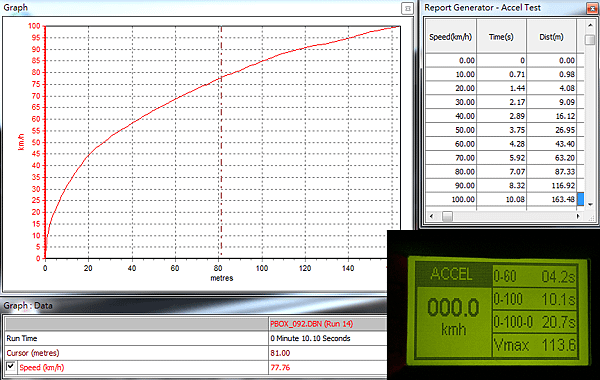This screenshot has height=380, width=600.
Task: Click the vertical scrollbar thumb in the report
Action: click(590, 40)
